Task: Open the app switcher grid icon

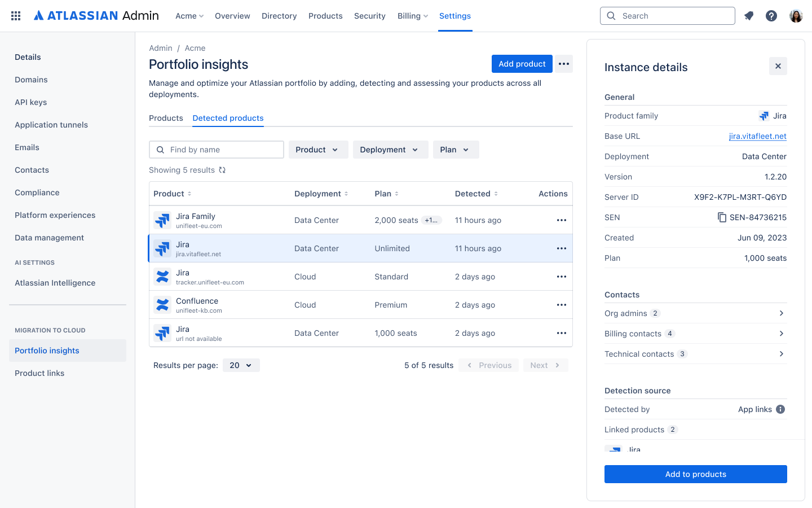Action: 16,16
